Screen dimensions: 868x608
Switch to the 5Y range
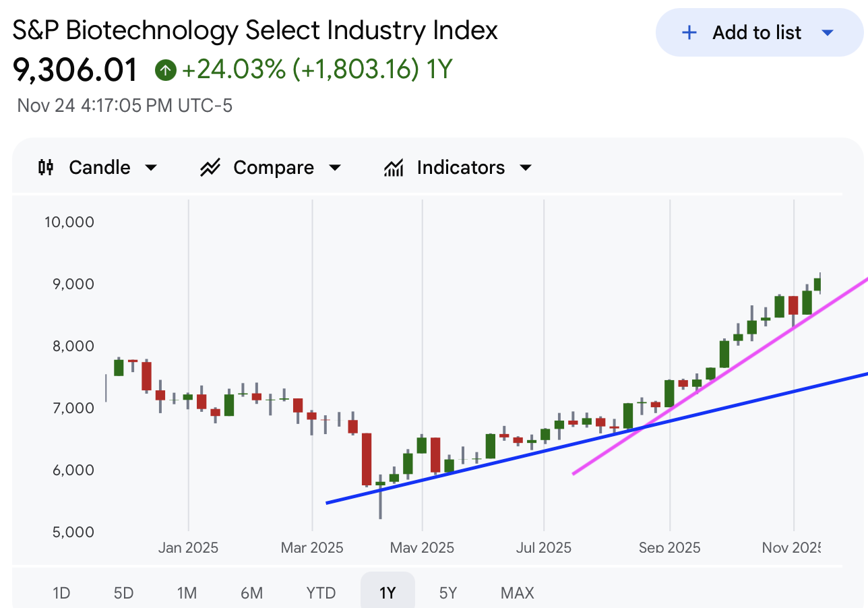tap(448, 593)
